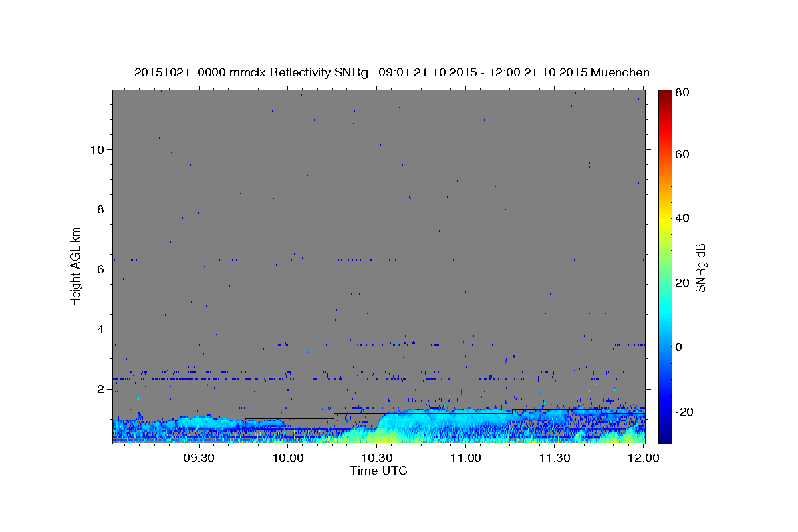This screenshot has height=532, width=798.
Task: Click the '11:30' time tick label
Action: [554, 458]
